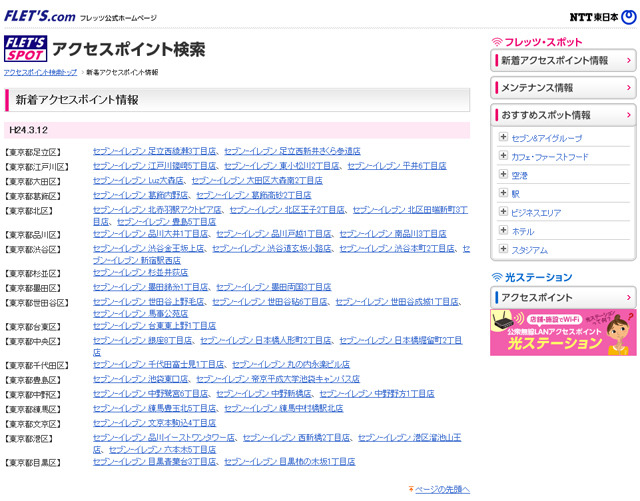Click the FLET'S.com logo in the header
The height and width of the screenshot is (501, 640).
point(40,17)
